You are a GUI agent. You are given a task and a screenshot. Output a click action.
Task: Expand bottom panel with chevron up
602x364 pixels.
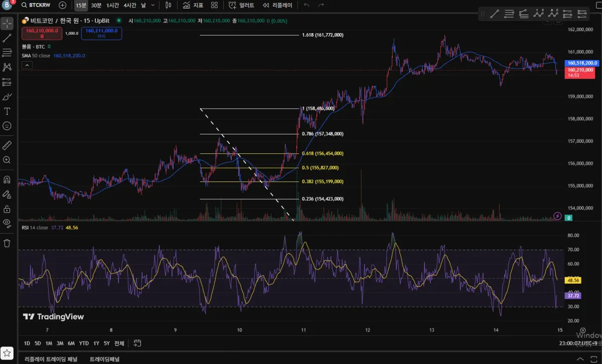[x=580, y=359]
